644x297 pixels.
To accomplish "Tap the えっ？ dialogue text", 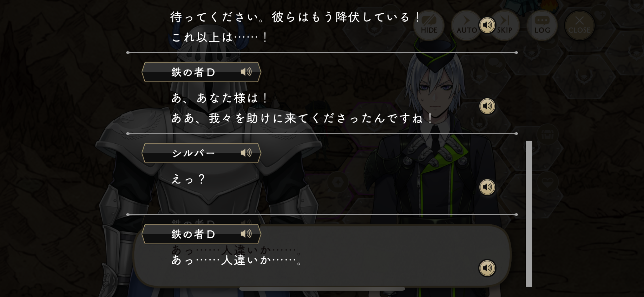I will tap(188, 179).
